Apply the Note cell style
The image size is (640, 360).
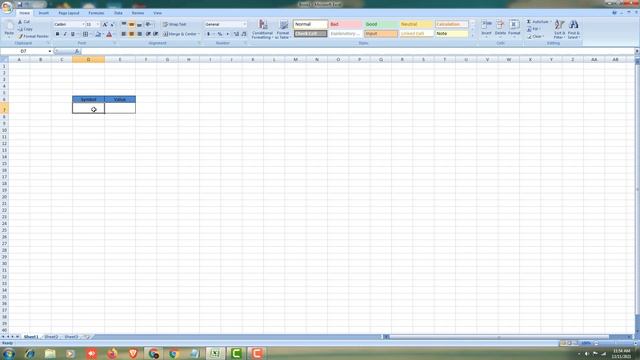[x=451, y=34]
